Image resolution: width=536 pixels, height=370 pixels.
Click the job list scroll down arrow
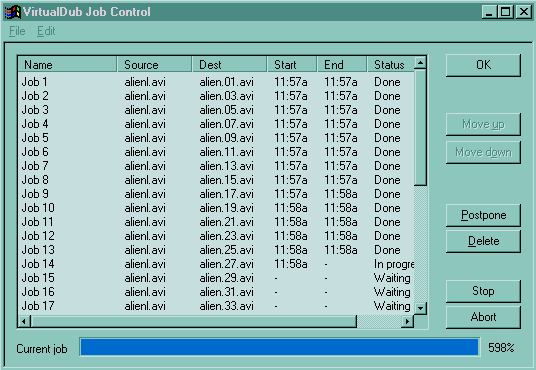pos(420,308)
